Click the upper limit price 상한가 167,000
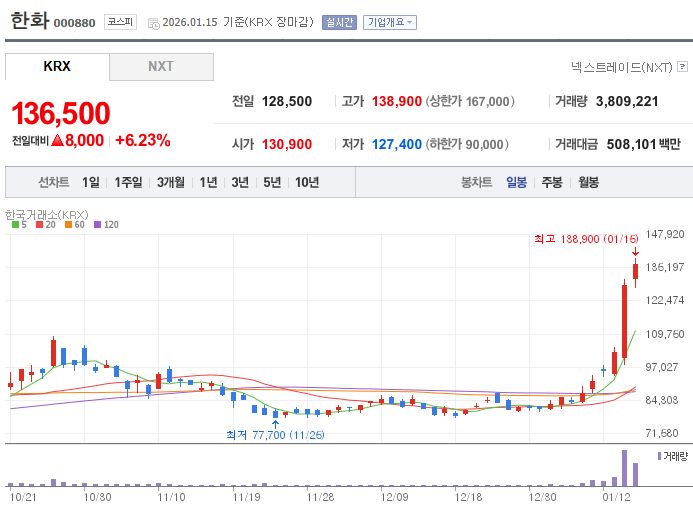This screenshot has width=693, height=508. pos(470,101)
